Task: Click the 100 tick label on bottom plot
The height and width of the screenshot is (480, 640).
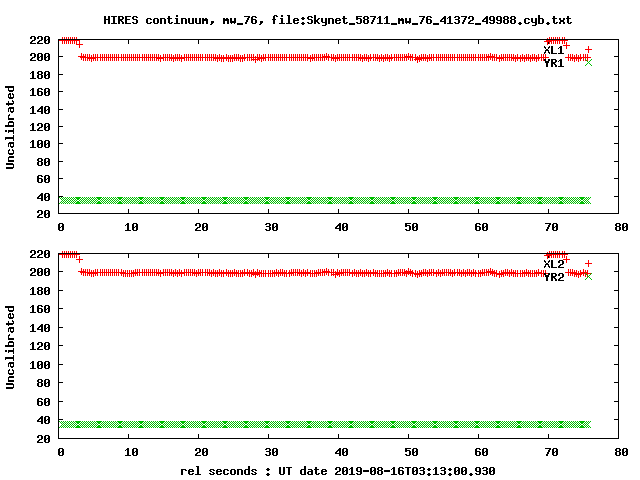Action: coord(40,365)
